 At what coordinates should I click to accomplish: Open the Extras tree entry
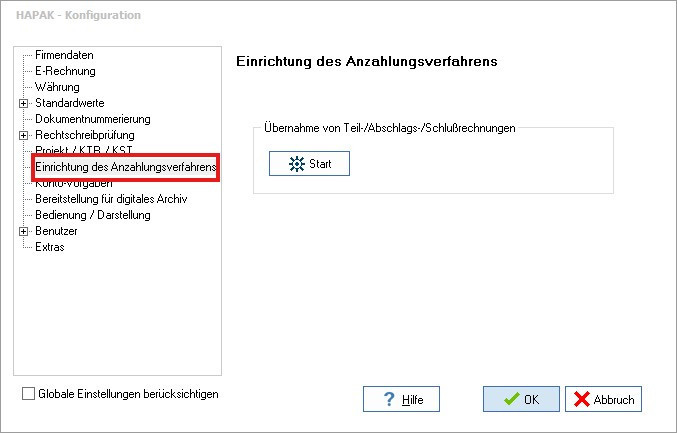pyautogui.click(x=50, y=247)
